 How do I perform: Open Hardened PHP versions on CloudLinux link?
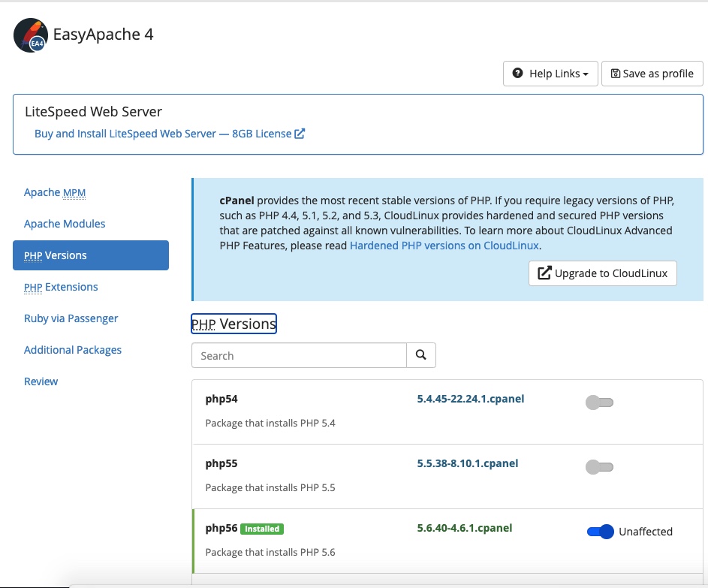point(444,246)
